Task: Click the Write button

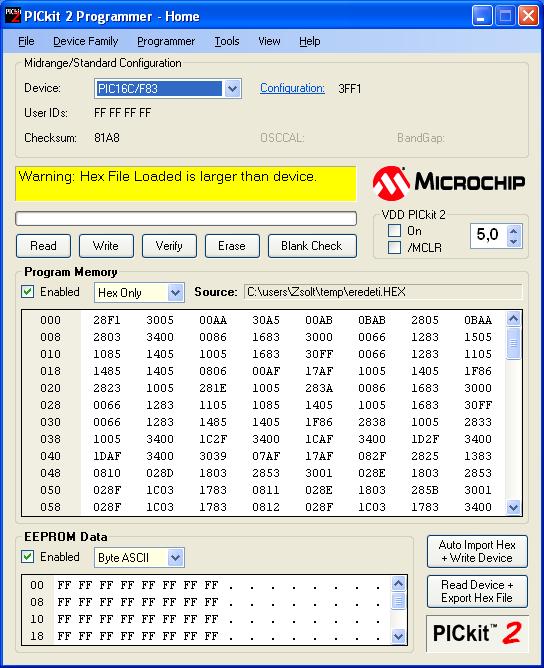Action: point(106,246)
